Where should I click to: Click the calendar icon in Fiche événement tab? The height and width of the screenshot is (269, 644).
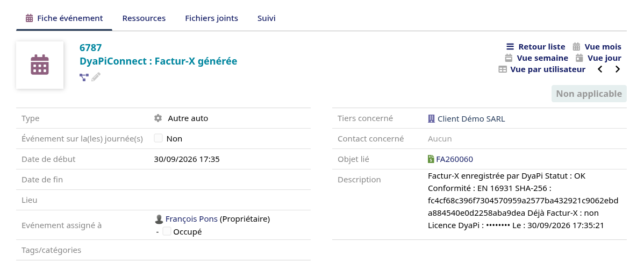click(x=29, y=18)
